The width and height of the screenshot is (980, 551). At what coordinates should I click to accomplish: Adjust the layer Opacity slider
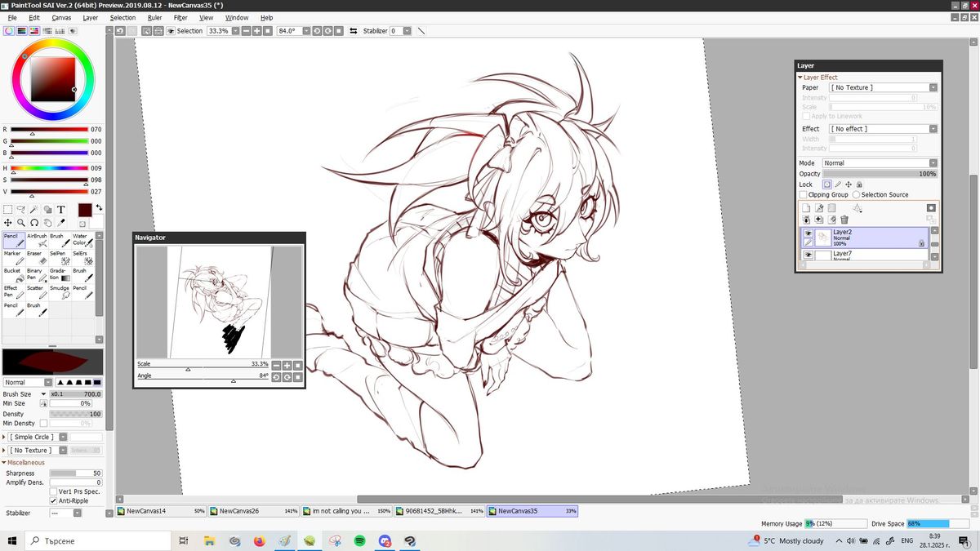pos(882,174)
